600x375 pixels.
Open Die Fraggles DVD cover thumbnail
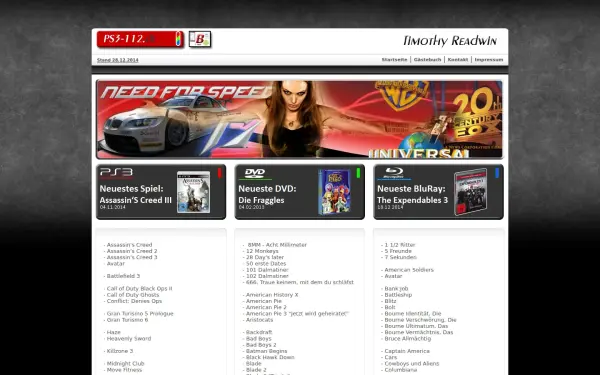(334, 192)
